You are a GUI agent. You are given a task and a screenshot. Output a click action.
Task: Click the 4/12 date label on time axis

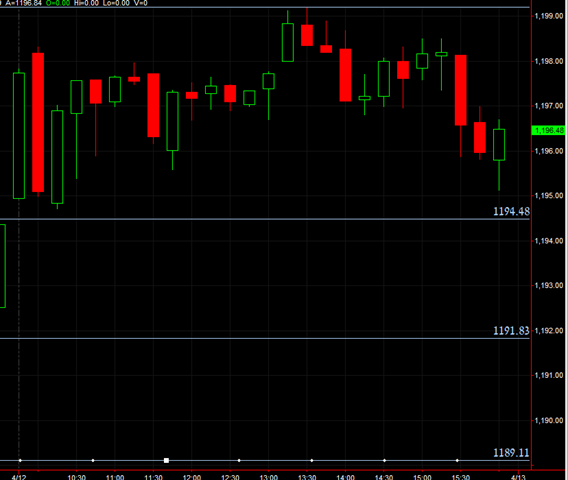pos(19,477)
